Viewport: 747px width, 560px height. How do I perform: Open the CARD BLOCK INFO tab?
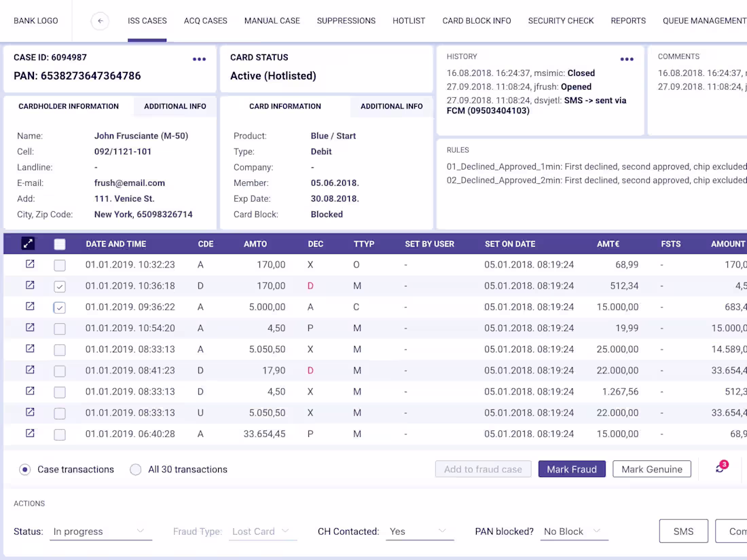click(x=477, y=21)
